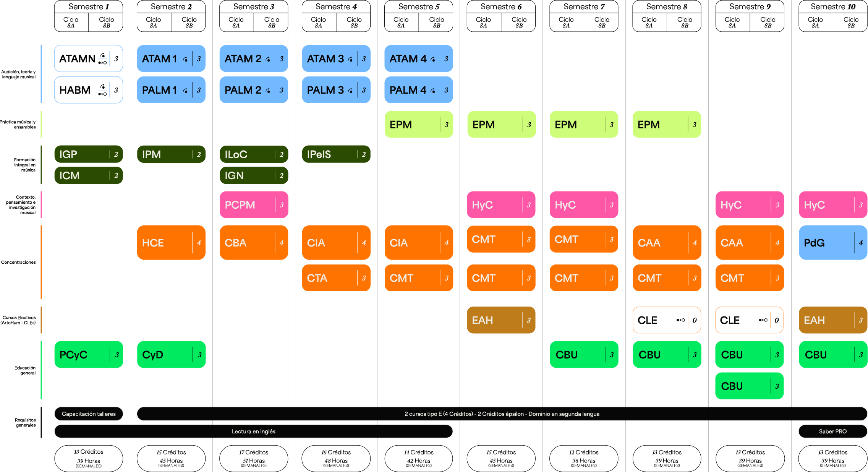Open the Semestre 1 header
This screenshot has width=868, height=472.
tap(89, 6)
